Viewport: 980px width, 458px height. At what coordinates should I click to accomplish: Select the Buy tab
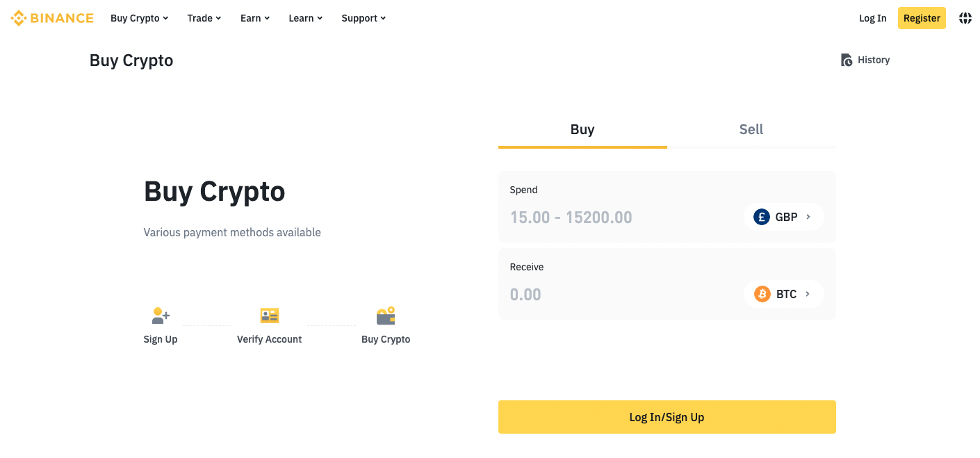point(582,129)
